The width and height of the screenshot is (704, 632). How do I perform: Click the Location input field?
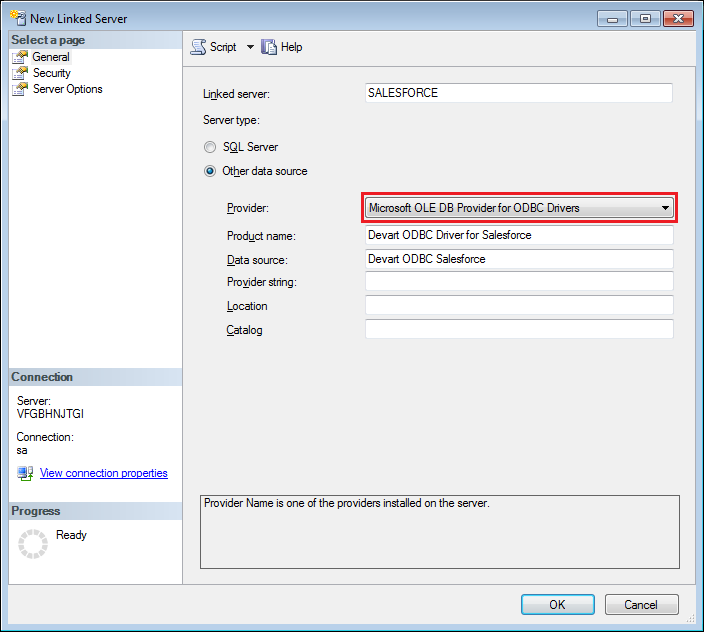point(519,305)
